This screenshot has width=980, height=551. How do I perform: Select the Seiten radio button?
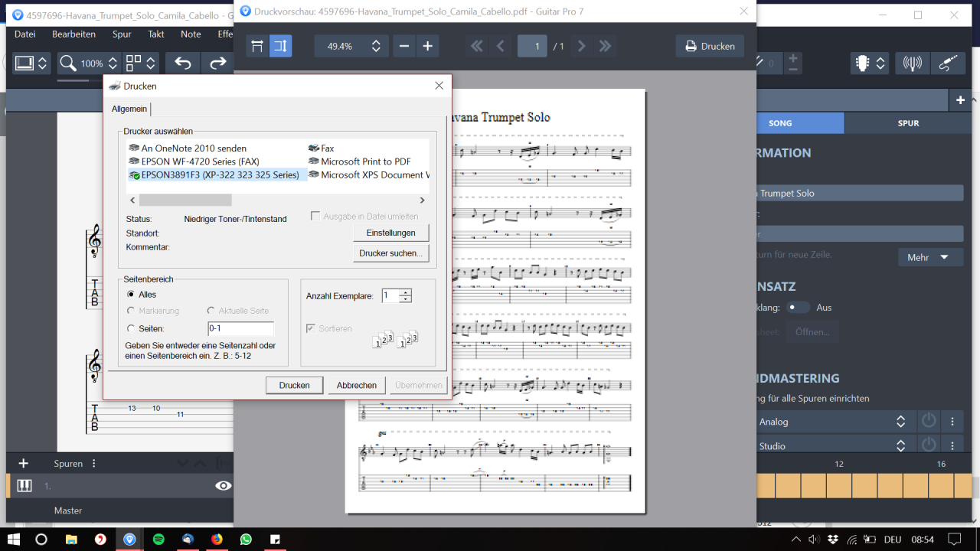click(131, 328)
